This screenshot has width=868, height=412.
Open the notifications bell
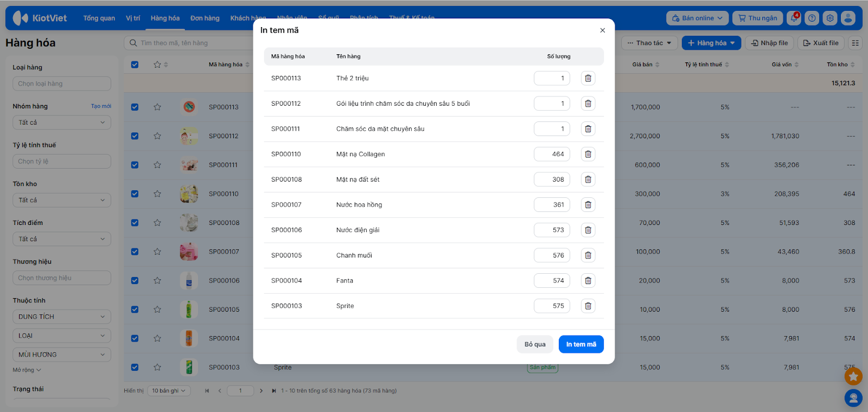(794, 18)
